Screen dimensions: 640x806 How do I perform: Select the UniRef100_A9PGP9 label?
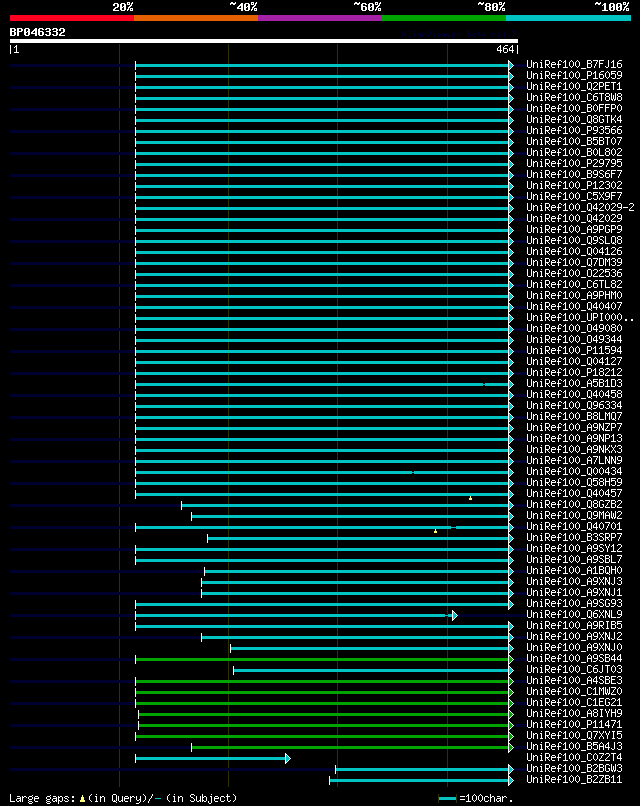pos(574,229)
